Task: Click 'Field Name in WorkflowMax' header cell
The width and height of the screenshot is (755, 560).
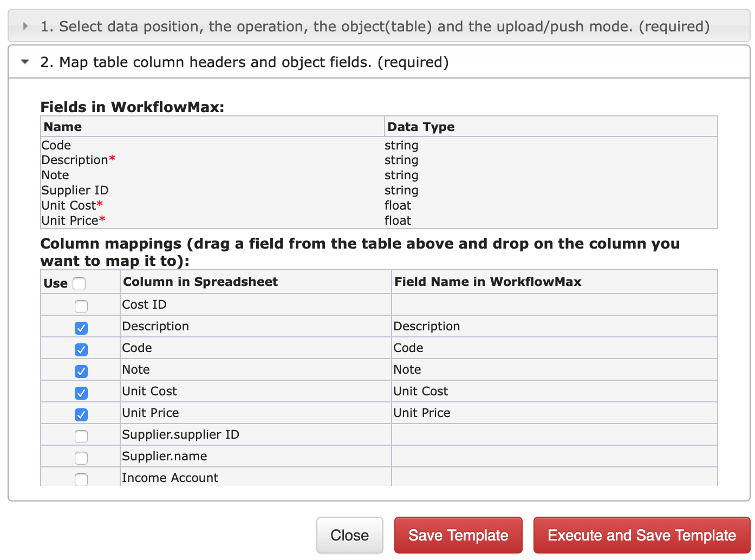Action: pyautogui.click(x=555, y=282)
